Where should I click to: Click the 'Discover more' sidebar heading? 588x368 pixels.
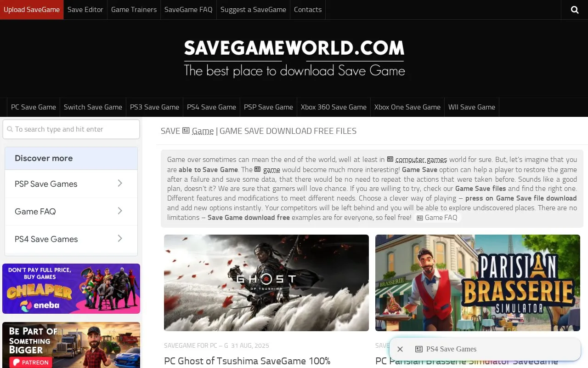44,158
